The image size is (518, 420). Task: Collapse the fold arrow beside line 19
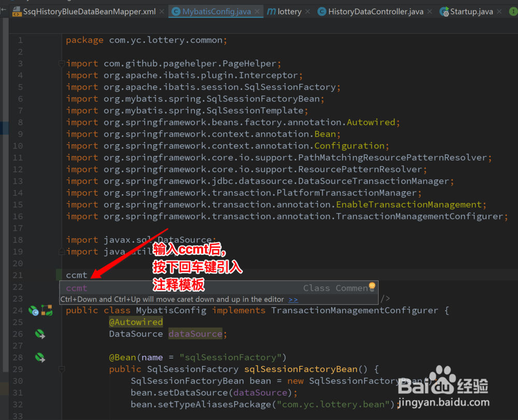61,252
